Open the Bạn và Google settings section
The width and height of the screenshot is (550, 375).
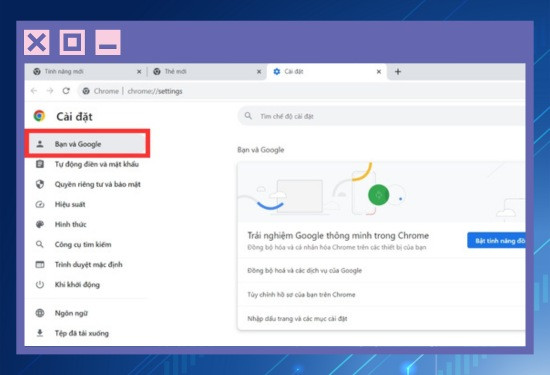(87, 143)
